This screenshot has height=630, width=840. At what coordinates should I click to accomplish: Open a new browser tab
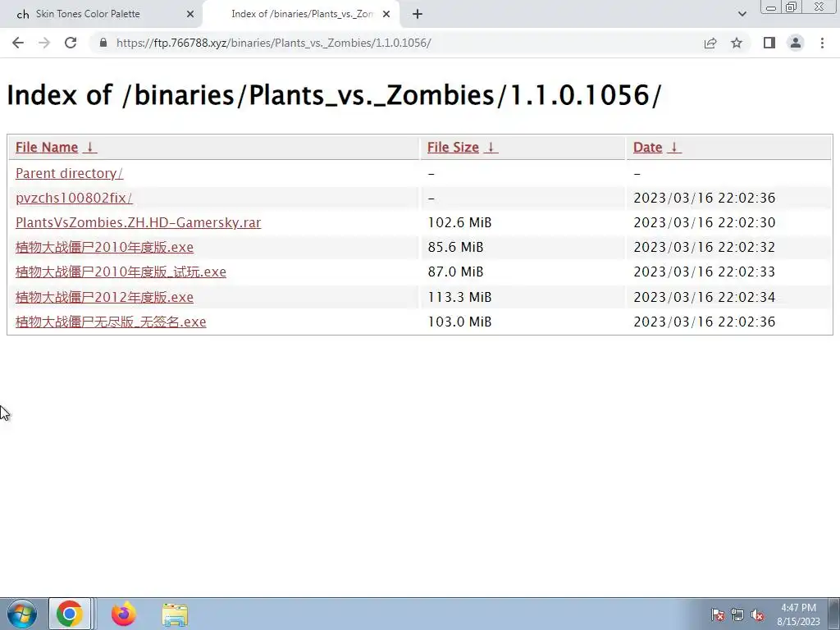(x=418, y=15)
